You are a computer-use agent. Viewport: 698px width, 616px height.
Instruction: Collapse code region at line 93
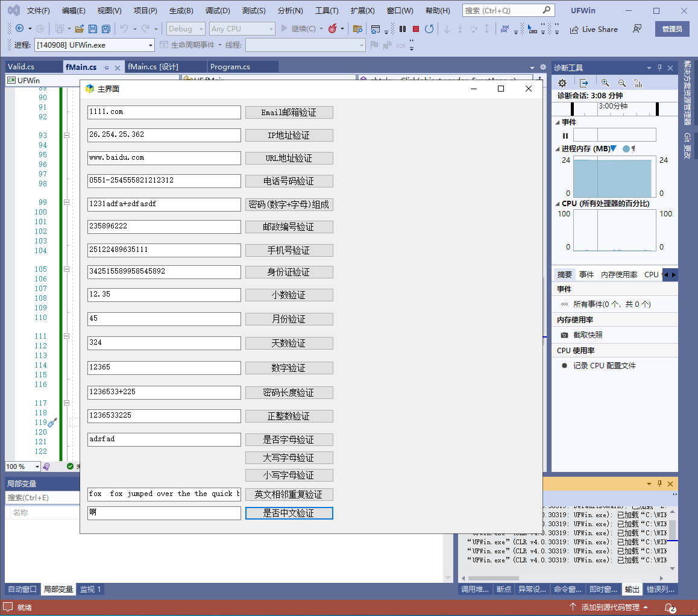point(66,135)
